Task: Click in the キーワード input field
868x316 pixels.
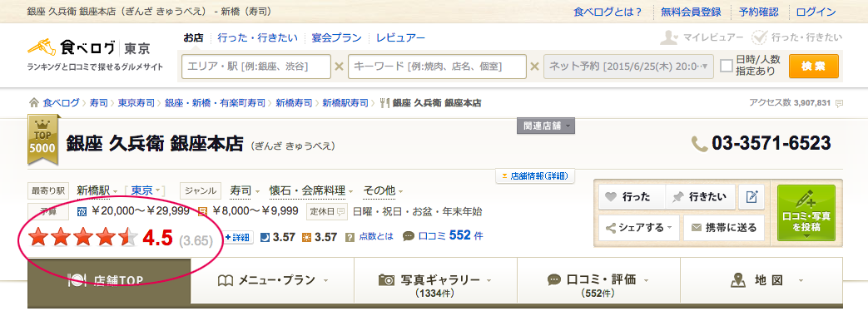Action: pos(437,67)
